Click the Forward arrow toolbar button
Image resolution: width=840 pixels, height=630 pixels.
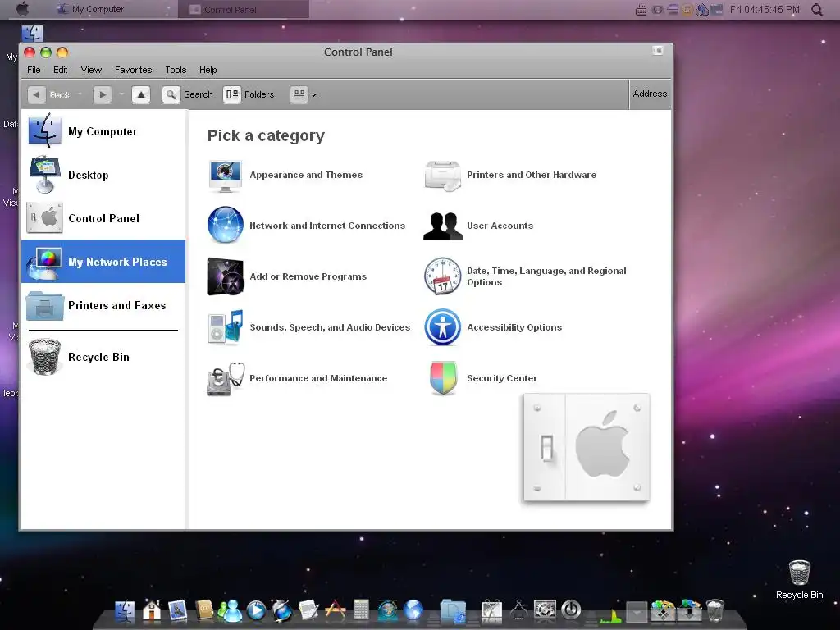[102, 95]
